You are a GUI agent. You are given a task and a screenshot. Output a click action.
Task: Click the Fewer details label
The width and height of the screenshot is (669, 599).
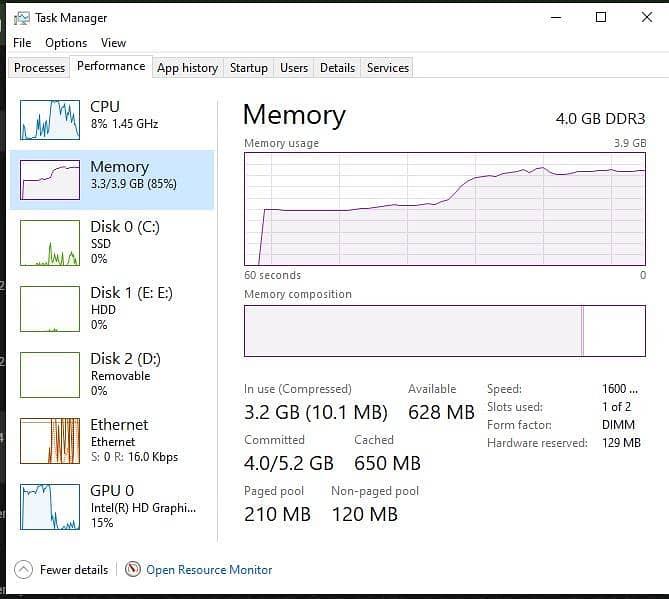[74, 570]
